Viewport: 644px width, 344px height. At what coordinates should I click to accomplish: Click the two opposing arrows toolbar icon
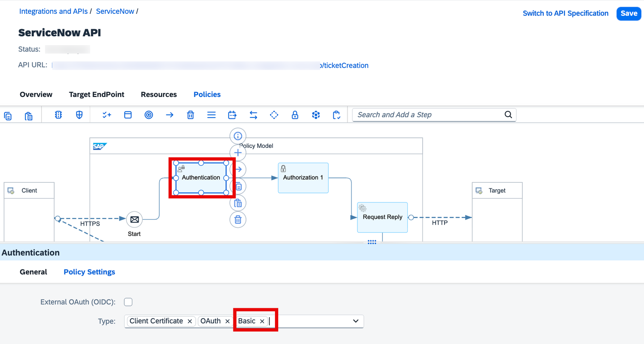[253, 115]
